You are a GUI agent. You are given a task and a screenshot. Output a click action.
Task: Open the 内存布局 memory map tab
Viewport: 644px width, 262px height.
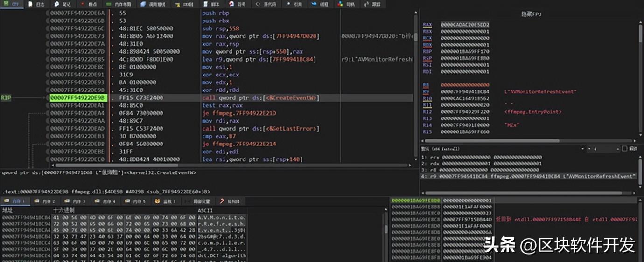click(120, 4)
